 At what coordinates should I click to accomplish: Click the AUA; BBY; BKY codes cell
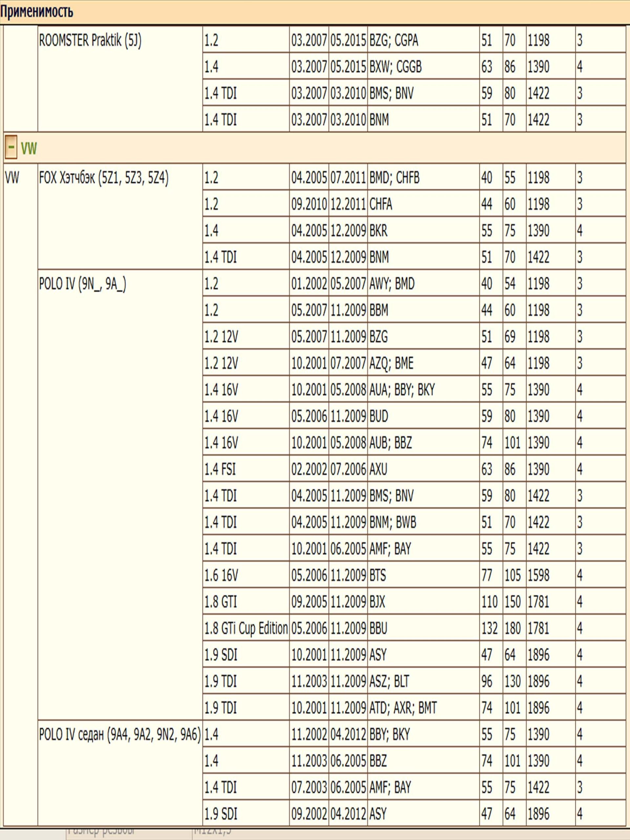pyautogui.click(x=402, y=389)
